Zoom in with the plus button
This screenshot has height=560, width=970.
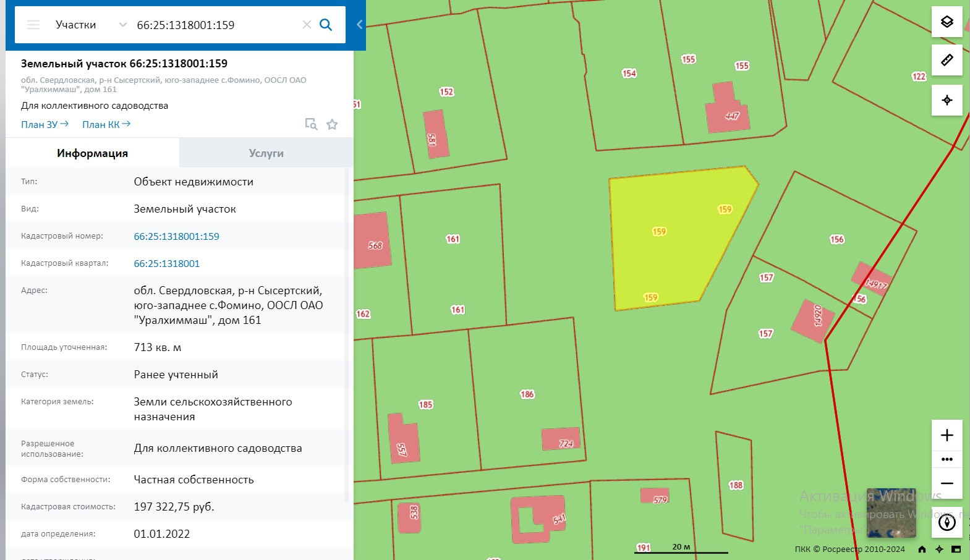pyautogui.click(x=947, y=435)
